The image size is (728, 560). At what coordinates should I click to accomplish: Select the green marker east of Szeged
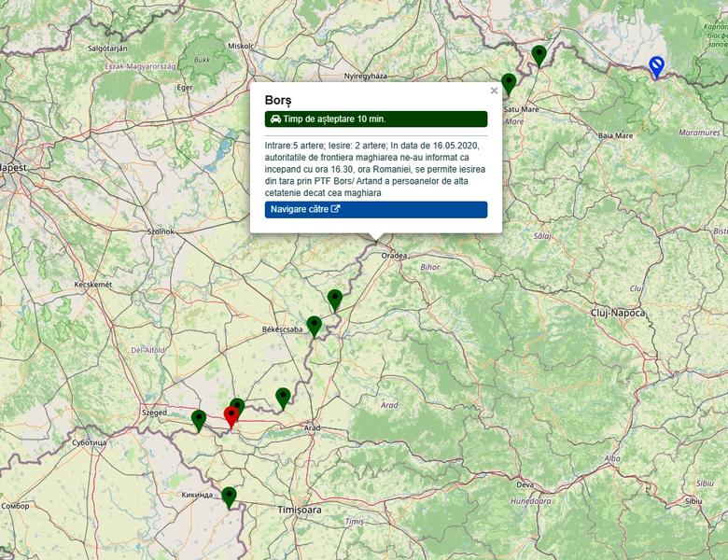coord(198,419)
